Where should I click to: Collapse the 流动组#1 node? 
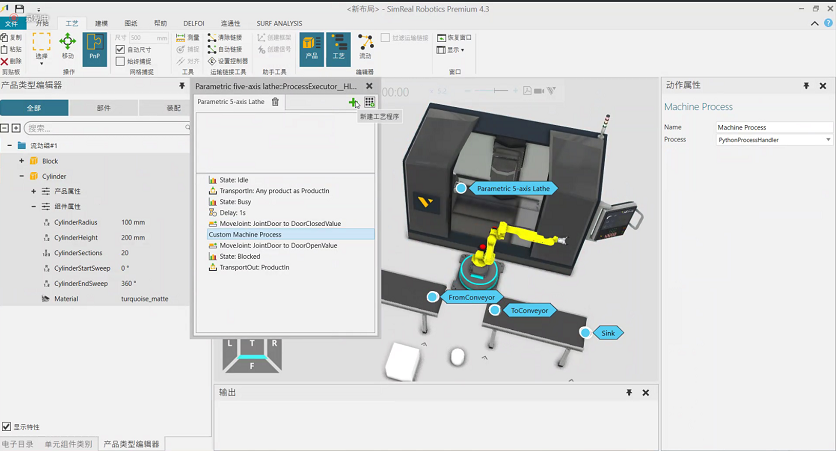[x=10, y=145]
